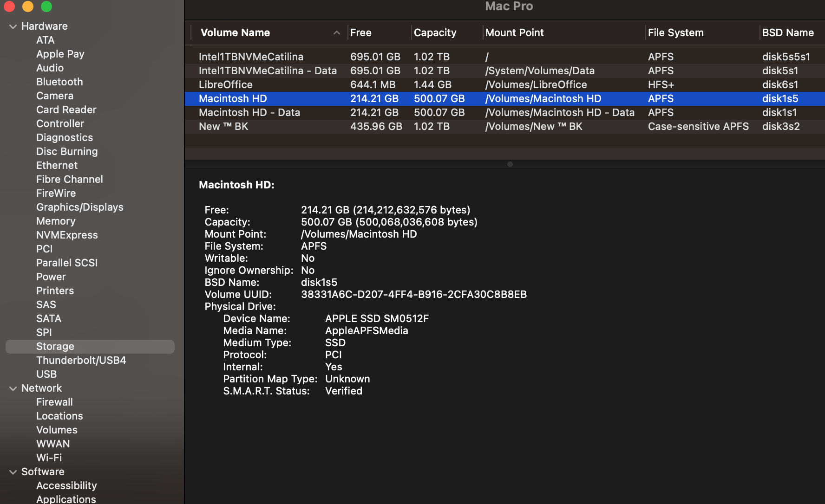Viewport: 825px width, 504px height.
Task: Click the split pane divider handle dot
Action: pos(510,164)
